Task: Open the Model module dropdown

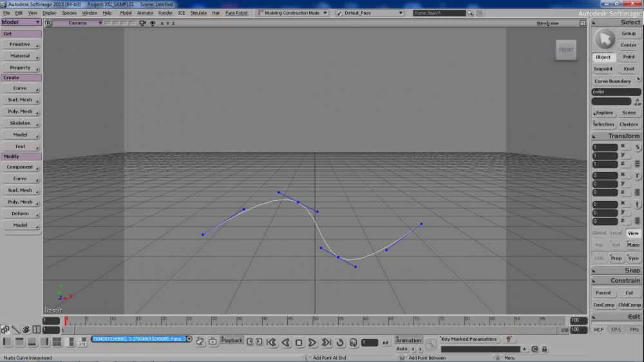Action: point(21,22)
